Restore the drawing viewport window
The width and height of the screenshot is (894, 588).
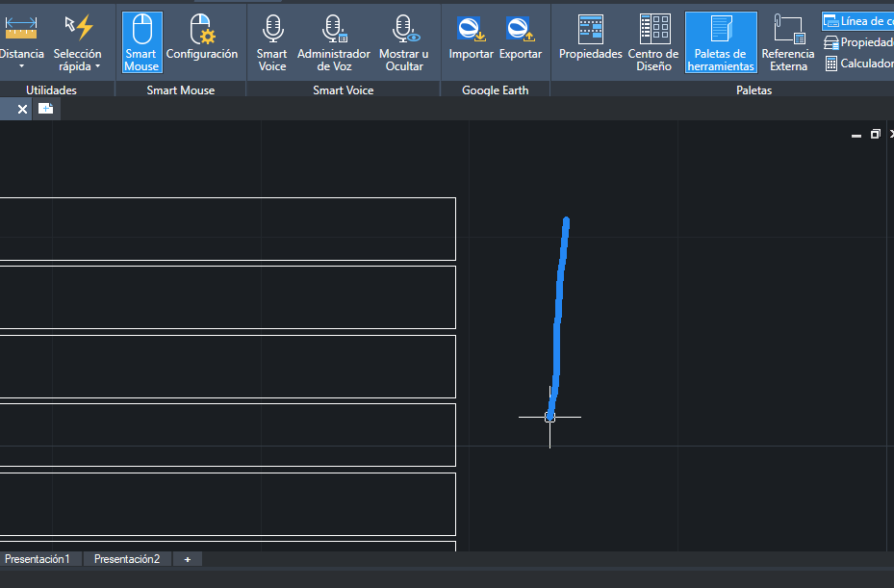click(x=875, y=134)
